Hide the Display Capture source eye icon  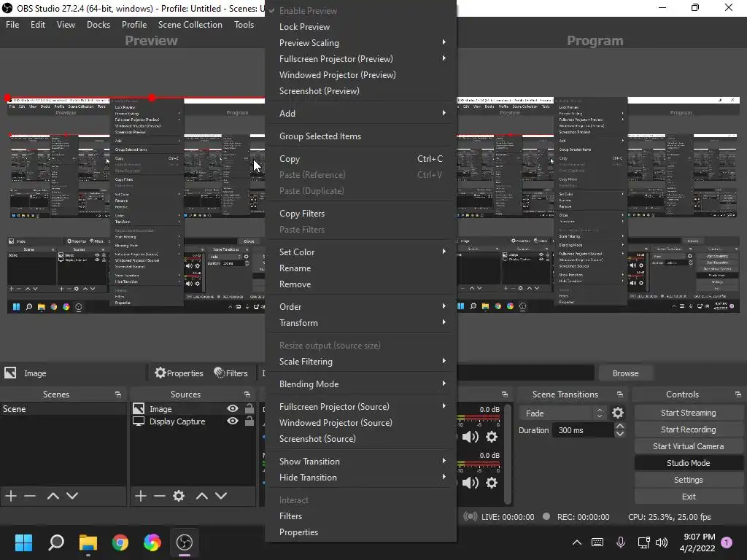233,421
